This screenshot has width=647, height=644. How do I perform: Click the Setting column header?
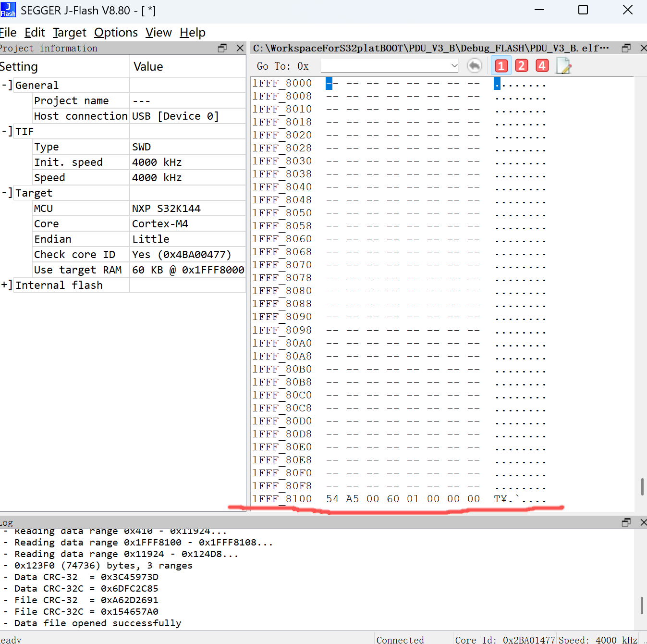pos(18,66)
